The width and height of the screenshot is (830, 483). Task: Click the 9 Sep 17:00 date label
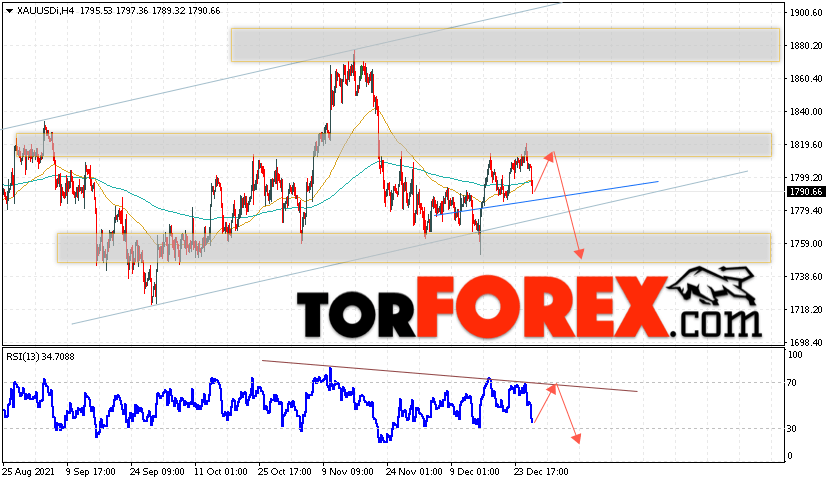91,471
